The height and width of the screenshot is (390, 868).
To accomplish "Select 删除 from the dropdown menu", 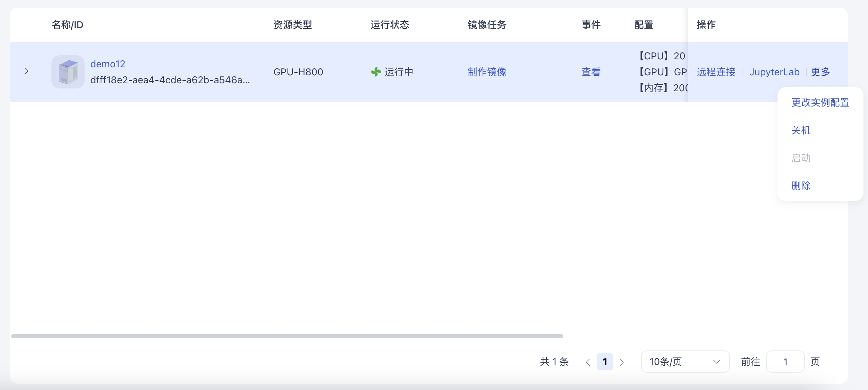I will point(801,186).
